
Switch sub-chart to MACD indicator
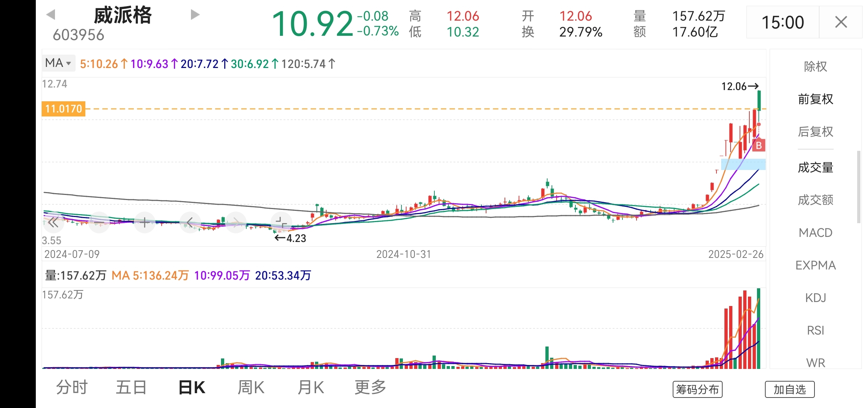click(815, 233)
